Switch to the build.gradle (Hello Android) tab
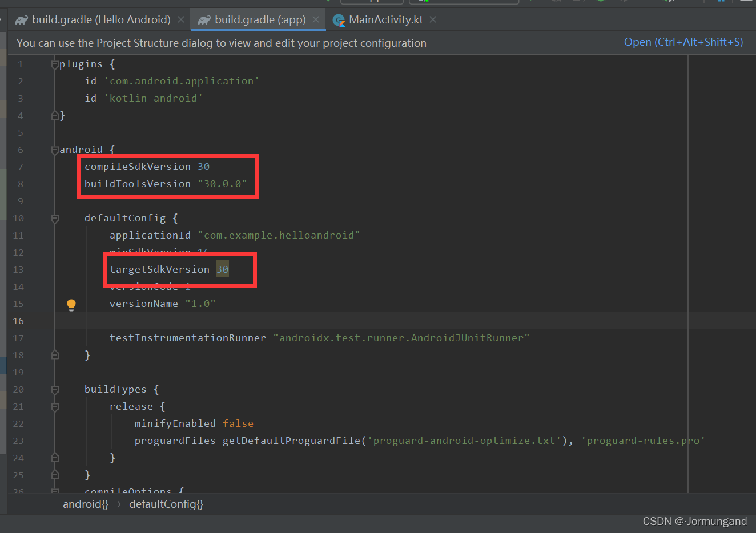 click(101, 19)
